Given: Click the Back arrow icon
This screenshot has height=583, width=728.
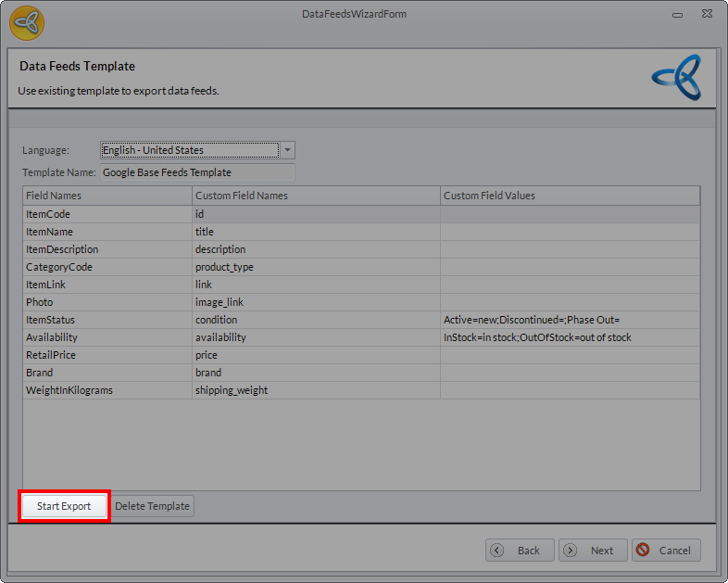Looking at the screenshot, I should 497,551.
